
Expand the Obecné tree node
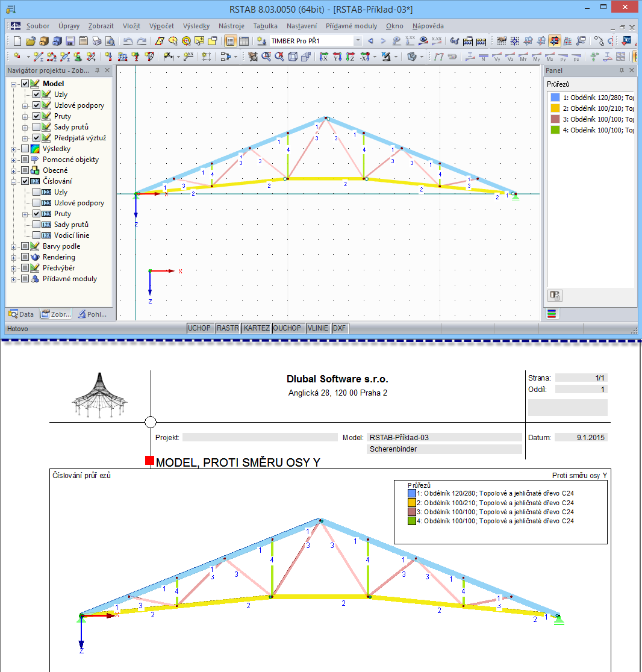pos(14,171)
